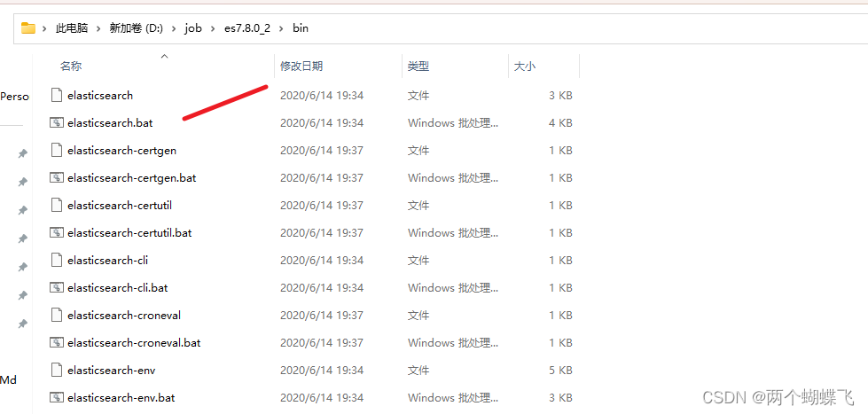Select elasticsearch.bat in the file list
868x414 pixels.
110,123
